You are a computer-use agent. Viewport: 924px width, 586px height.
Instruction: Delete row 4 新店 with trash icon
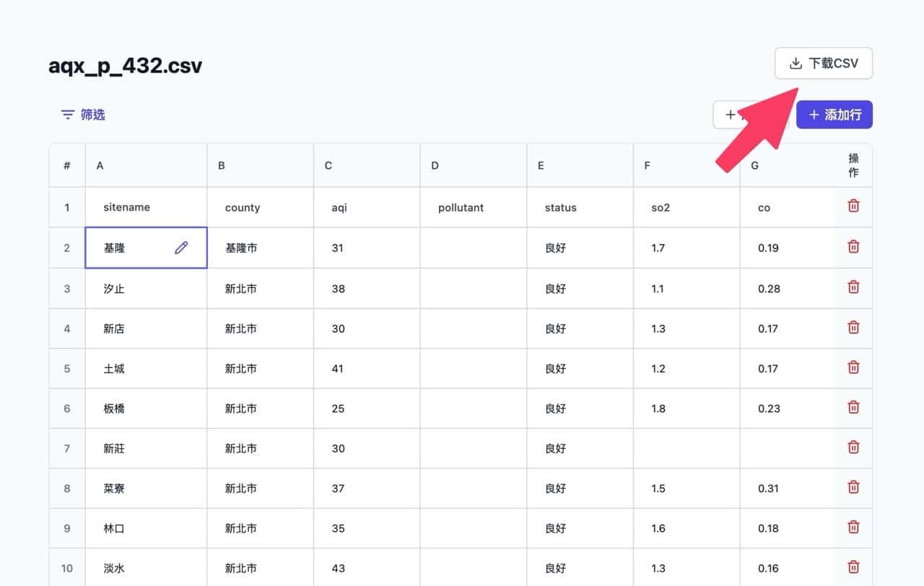tap(853, 328)
